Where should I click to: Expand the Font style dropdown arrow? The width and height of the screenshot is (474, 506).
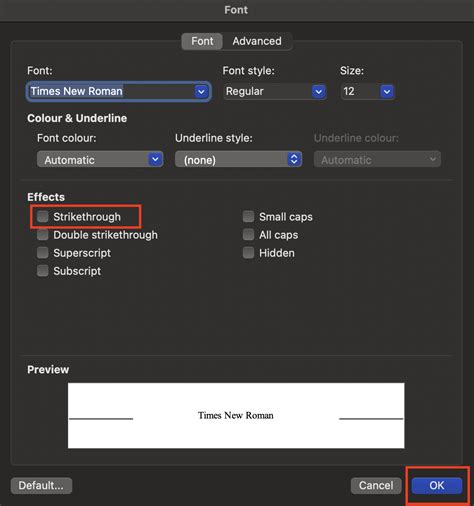(x=318, y=91)
